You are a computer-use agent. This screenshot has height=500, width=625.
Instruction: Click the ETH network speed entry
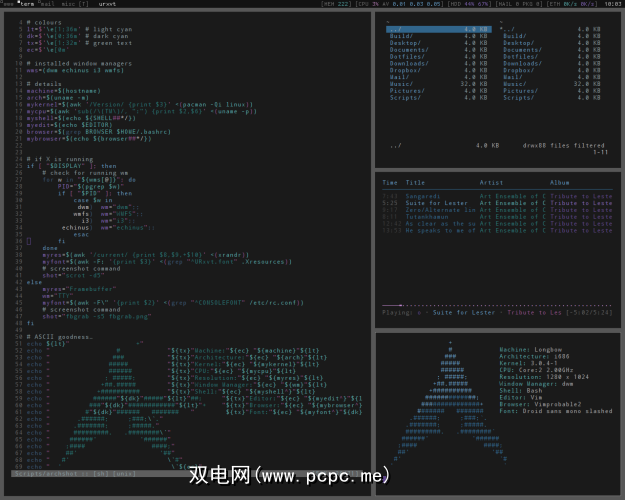pyautogui.click(x=572, y=4)
